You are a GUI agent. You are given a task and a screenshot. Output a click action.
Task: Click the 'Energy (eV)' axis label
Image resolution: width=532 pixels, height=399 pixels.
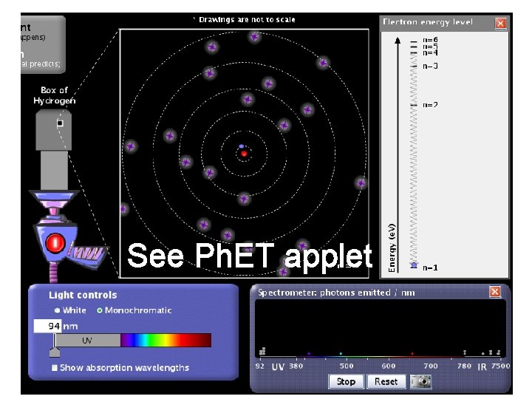pyautogui.click(x=392, y=248)
